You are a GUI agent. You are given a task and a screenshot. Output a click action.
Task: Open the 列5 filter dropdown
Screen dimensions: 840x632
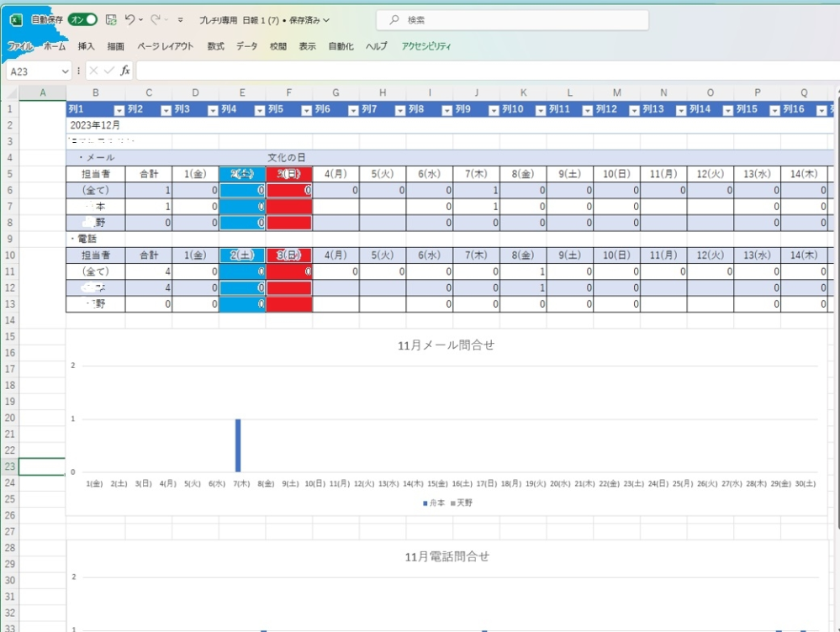(x=306, y=110)
